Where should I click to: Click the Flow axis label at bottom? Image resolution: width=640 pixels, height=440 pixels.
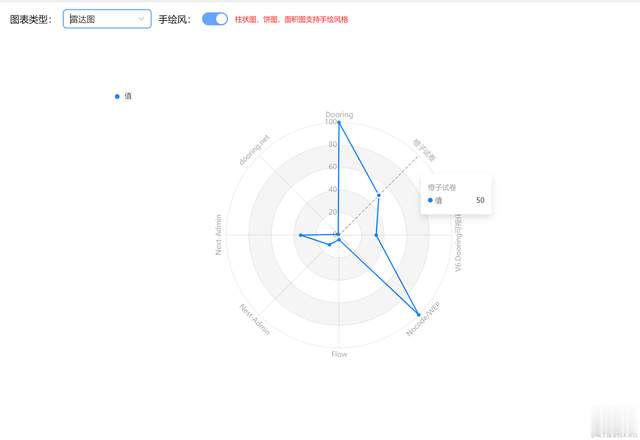pyautogui.click(x=339, y=354)
